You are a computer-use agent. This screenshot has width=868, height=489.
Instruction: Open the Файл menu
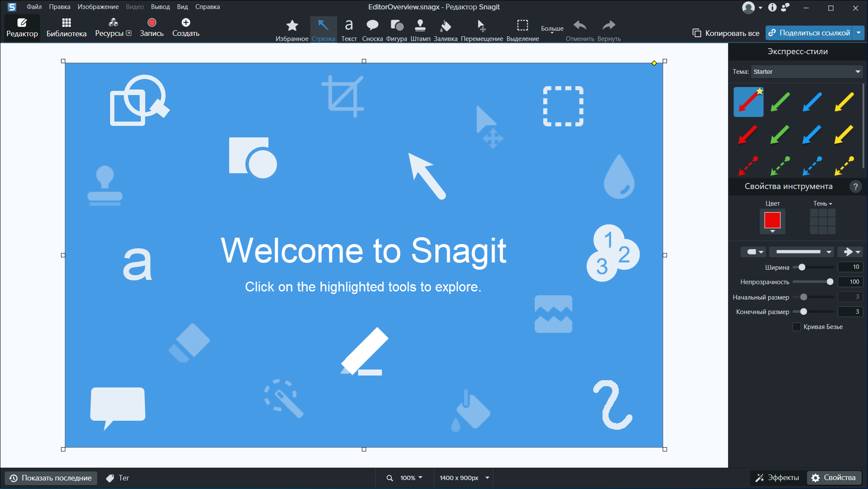pos(34,7)
